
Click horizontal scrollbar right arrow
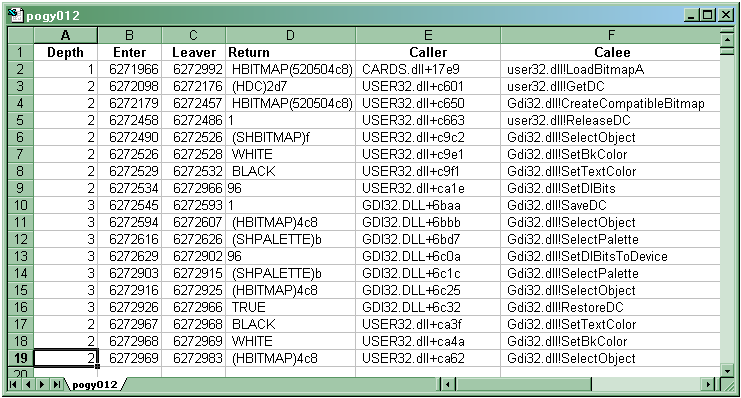coord(708,384)
